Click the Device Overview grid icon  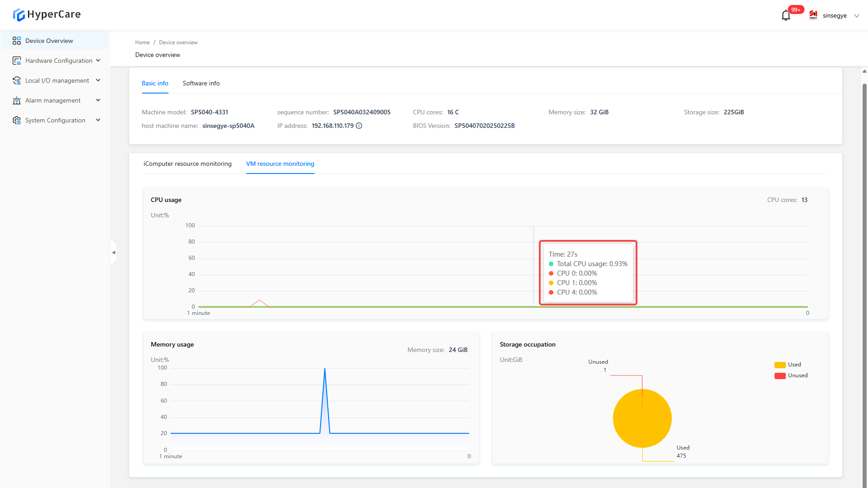point(17,41)
